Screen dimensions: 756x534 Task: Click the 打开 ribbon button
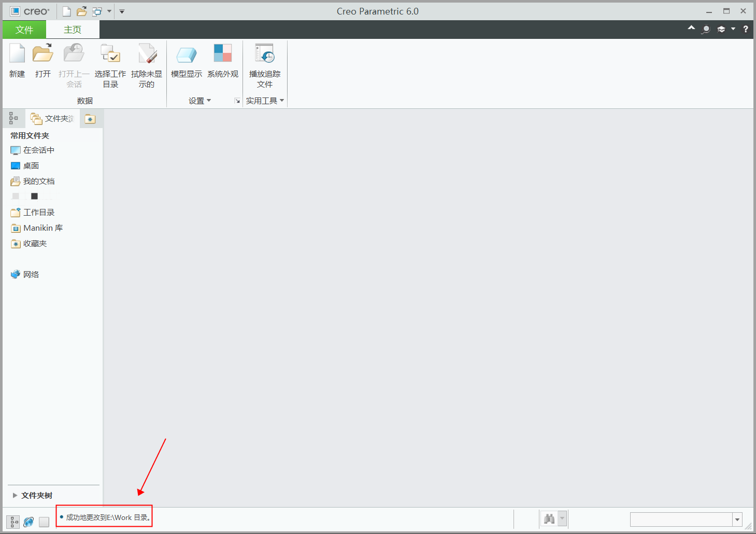[43, 61]
